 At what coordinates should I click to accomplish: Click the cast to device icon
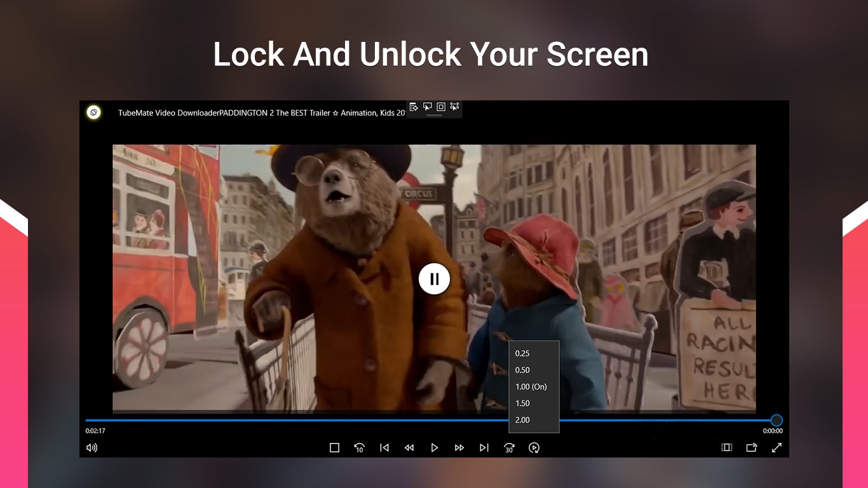click(752, 447)
